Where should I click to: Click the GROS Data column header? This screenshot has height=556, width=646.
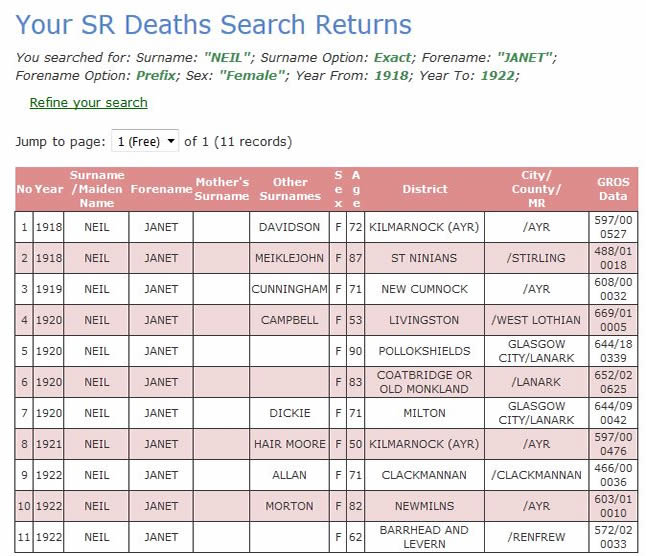pyautogui.click(x=613, y=189)
